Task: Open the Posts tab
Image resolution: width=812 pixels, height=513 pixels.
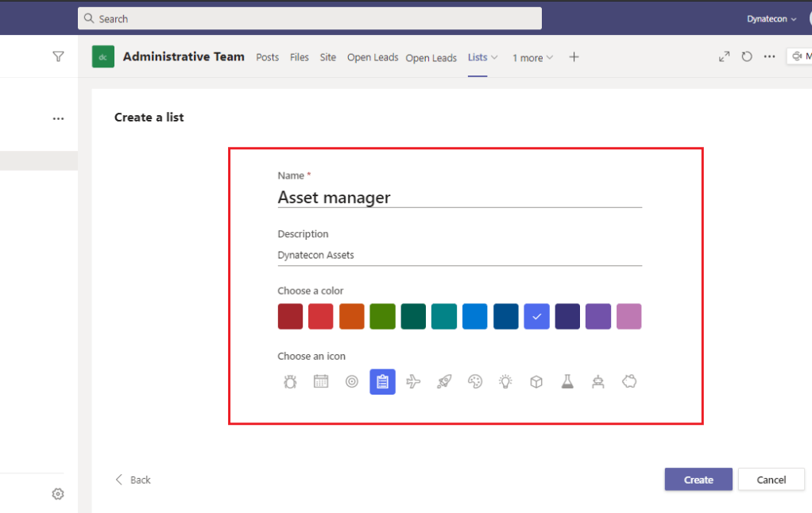Action: click(268, 57)
